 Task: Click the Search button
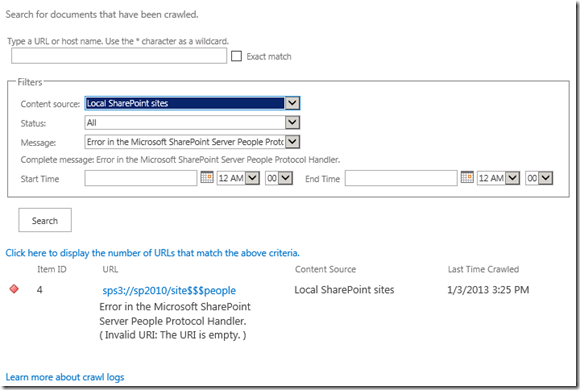(45, 220)
